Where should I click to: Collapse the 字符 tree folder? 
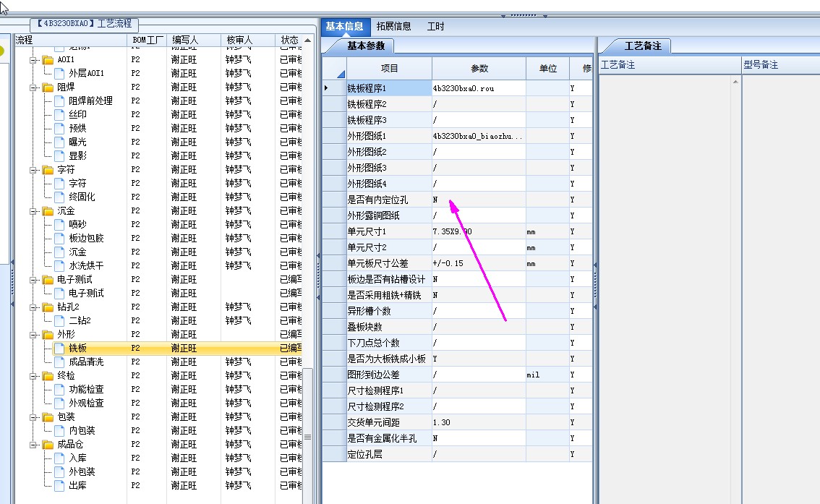pos(33,170)
